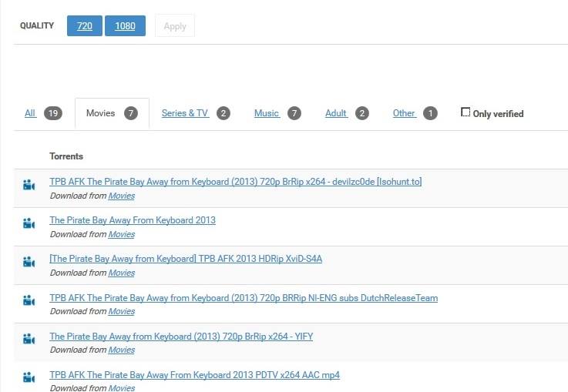This screenshot has height=392, width=568.
Task: Click the Torrents column header
Action: click(66, 156)
